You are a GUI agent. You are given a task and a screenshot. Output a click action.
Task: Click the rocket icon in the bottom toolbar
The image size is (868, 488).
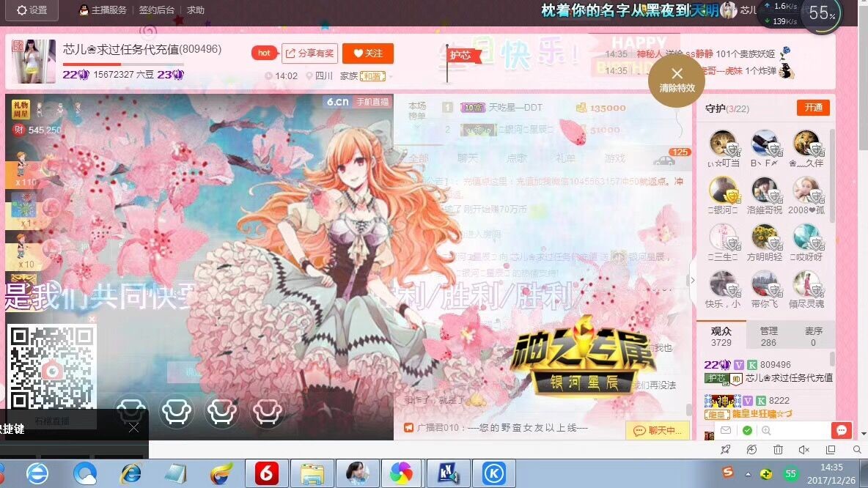click(725, 450)
